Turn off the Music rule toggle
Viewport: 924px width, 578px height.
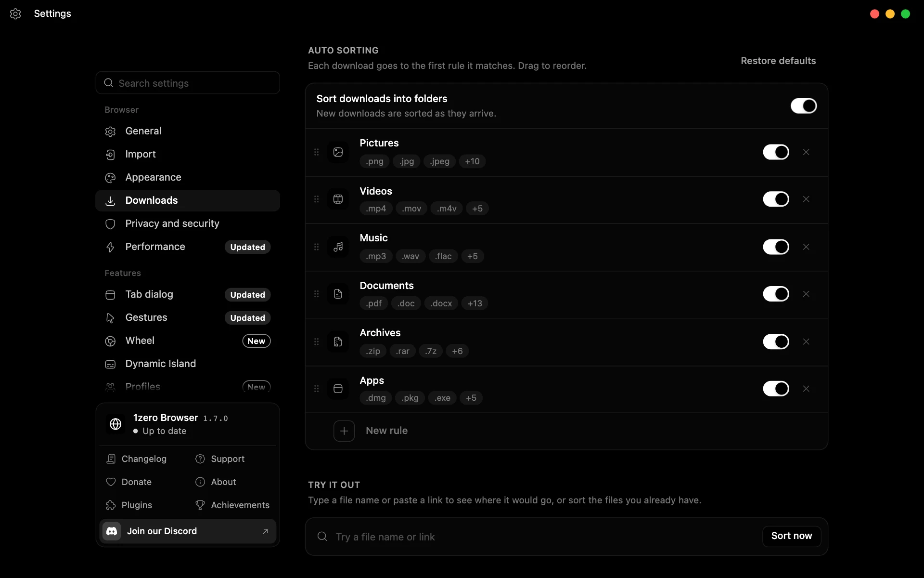(776, 247)
